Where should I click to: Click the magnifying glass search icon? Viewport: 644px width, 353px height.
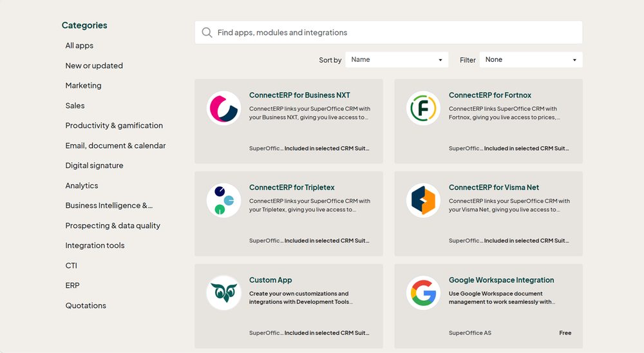(207, 32)
